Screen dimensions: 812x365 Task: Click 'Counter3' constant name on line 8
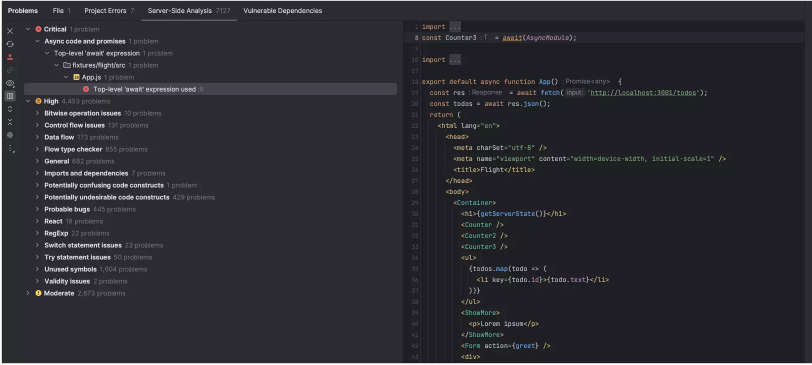[x=460, y=38]
